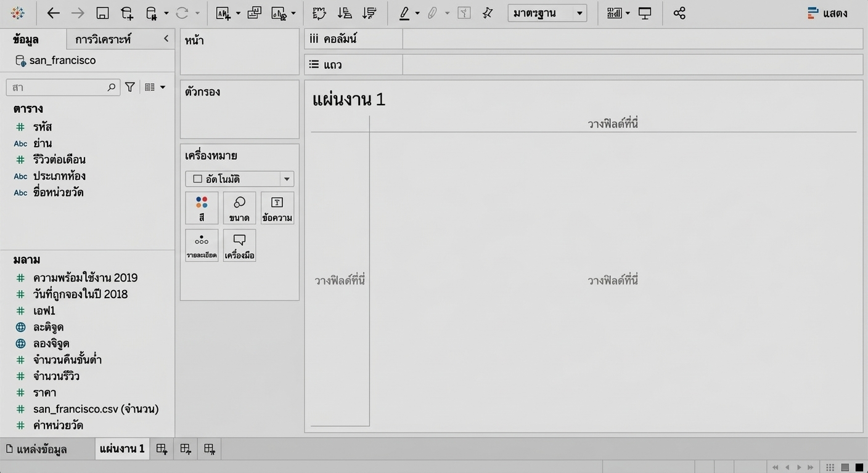Share the workbook using share icon

tap(679, 13)
